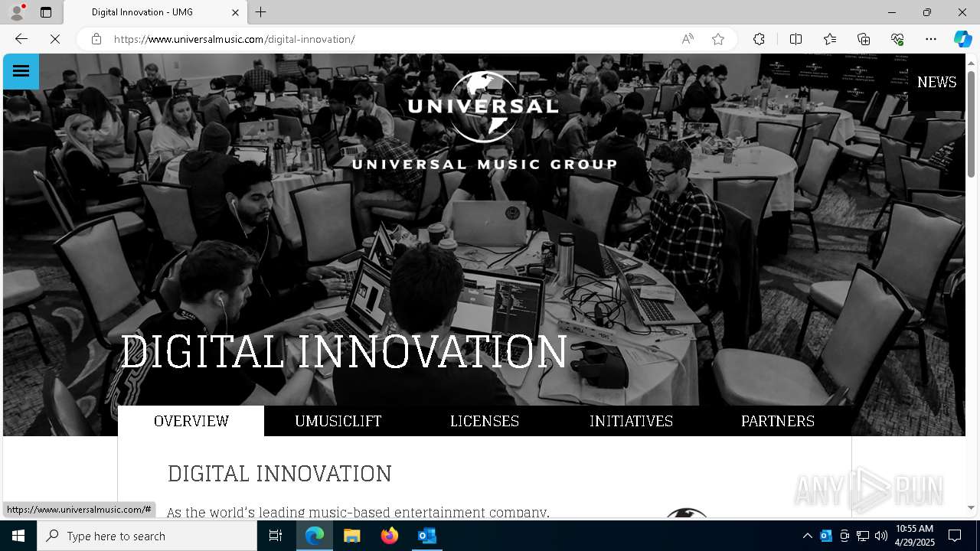Toggle Split screen view
Viewport: 980px width, 551px height.
(795, 39)
